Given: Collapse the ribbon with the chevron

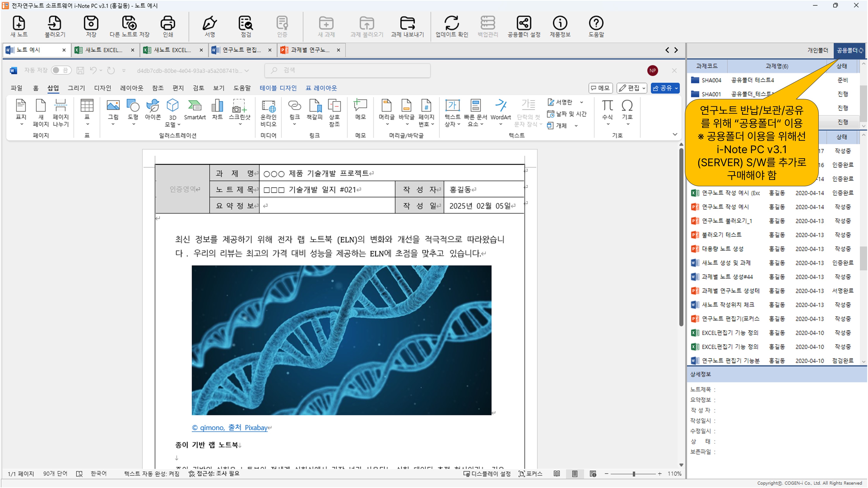Looking at the screenshot, I should [x=675, y=135].
